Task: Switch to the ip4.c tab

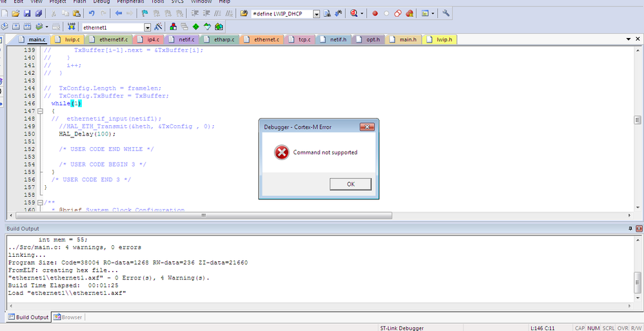Action: click(150, 39)
